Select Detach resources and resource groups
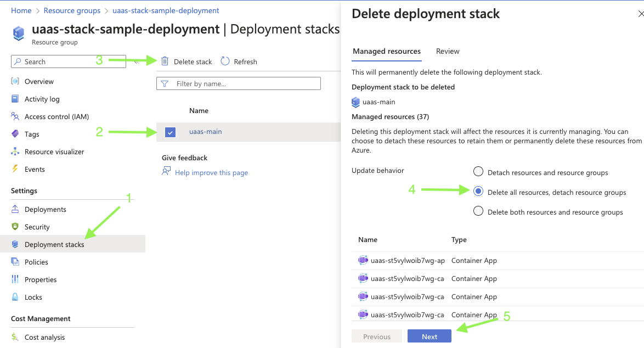644x348 pixels. point(478,171)
